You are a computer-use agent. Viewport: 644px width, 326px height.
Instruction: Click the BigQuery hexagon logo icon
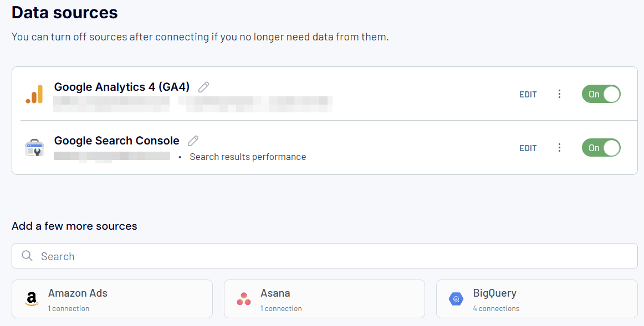pyautogui.click(x=456, y=299)
